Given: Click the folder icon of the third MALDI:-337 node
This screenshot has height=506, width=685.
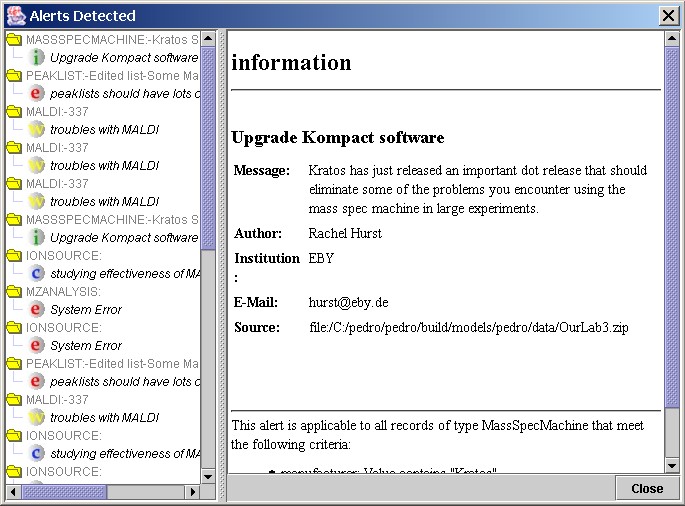Looking at the screenshot, I should [14, 184].
